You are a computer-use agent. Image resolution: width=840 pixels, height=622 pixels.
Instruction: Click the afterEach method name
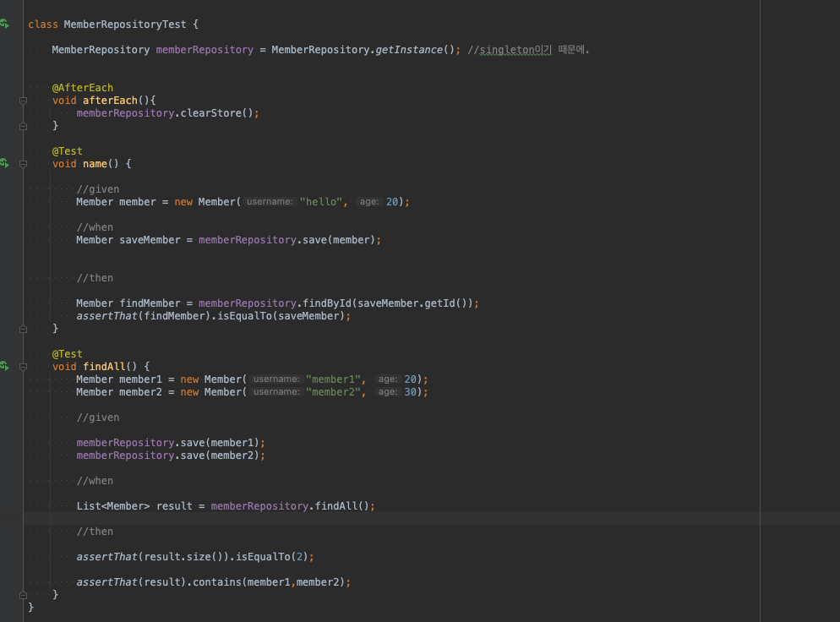110,101
